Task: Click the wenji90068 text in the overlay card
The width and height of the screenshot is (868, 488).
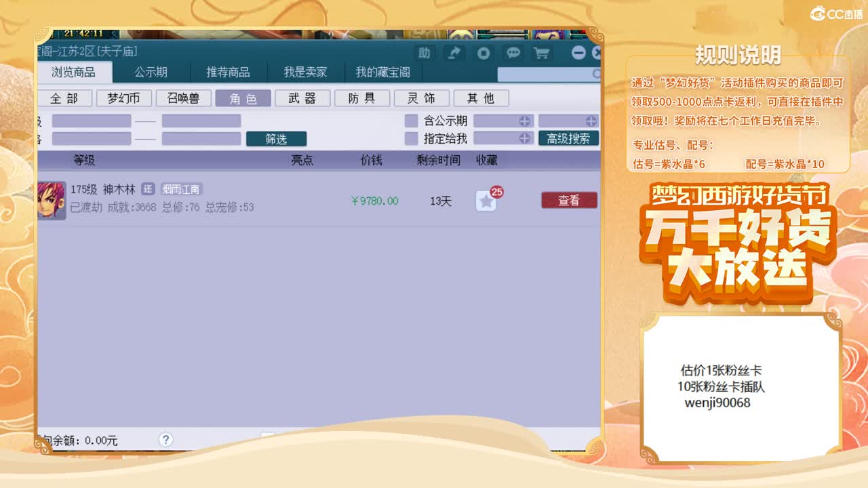Action: 717,403
